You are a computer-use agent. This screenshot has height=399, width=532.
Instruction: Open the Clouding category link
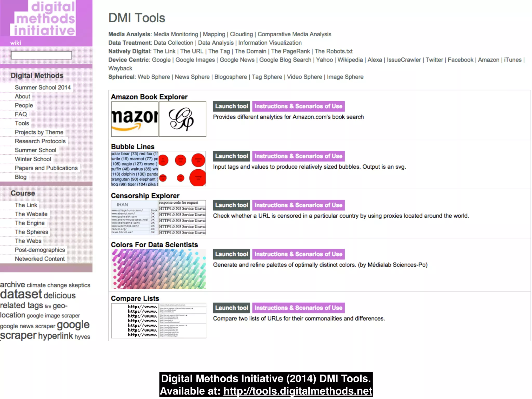[241, 34]
